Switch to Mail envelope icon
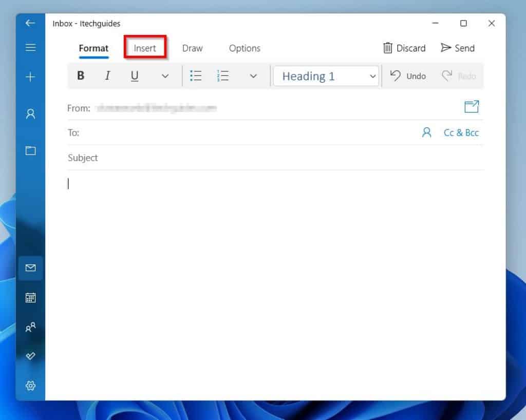Image resolution: width=526 pixels, height=420 pixels. pos(30,268)
